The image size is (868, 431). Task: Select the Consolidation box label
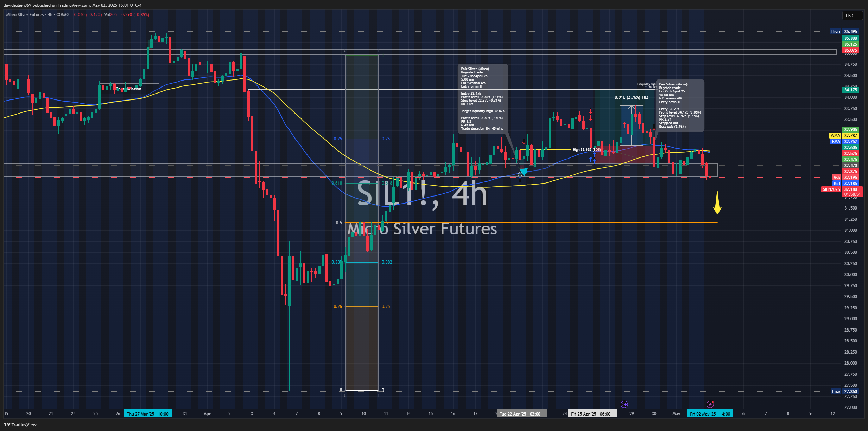pyautogui.click(x=129, y=89)
